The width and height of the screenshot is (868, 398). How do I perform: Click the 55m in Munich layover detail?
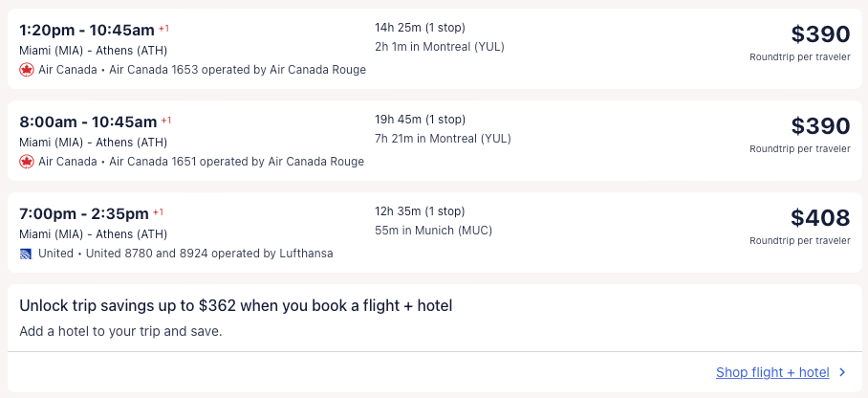433,231
